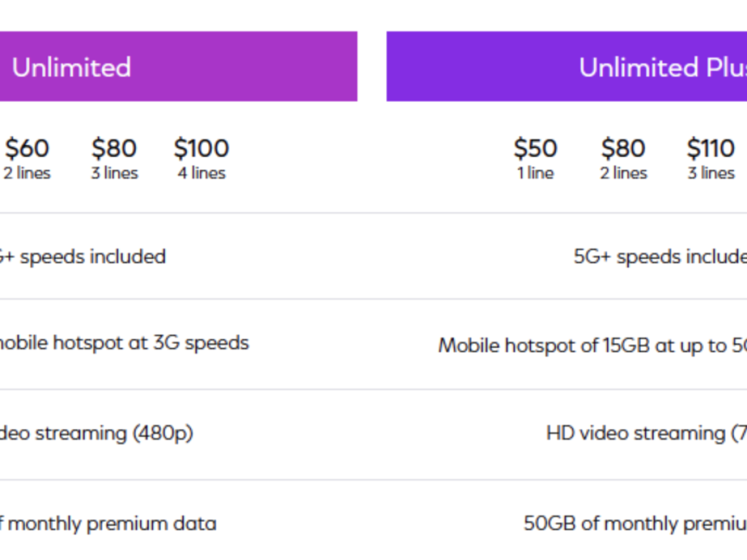Open the 'Mobile hotspot of 15GB' feature
This screenshot has width=747, height=560.
(591, 345)
